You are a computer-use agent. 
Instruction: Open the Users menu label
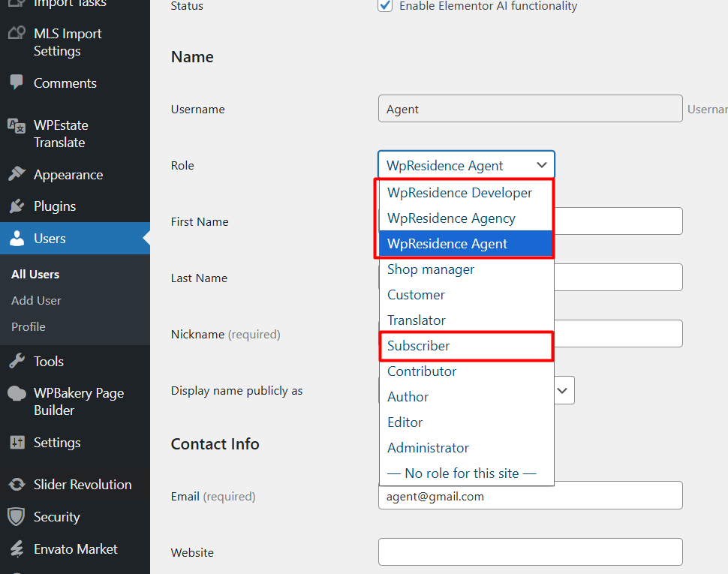tap(50, 239)
